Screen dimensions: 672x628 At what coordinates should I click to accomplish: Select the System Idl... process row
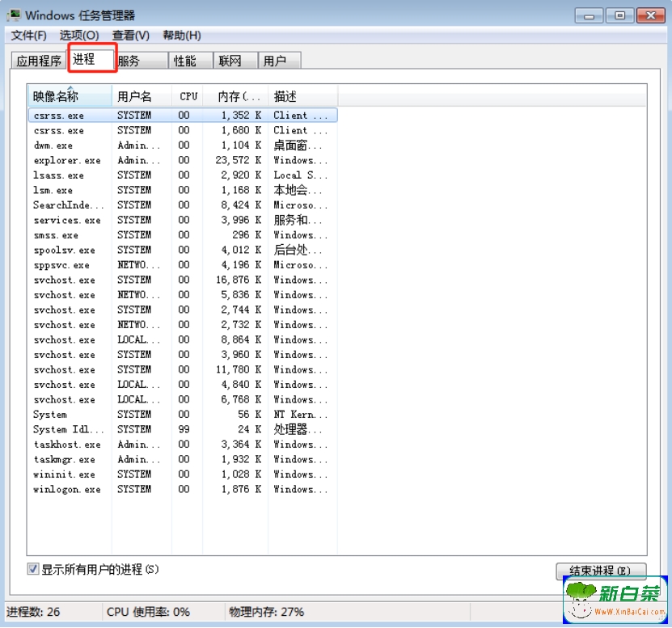tap(183, 429)
